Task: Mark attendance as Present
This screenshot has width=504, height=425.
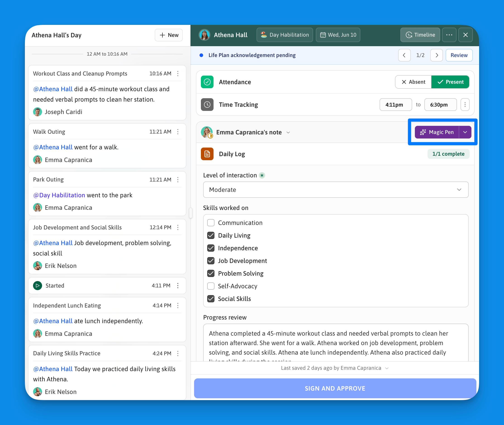Action: pos(450,82)
